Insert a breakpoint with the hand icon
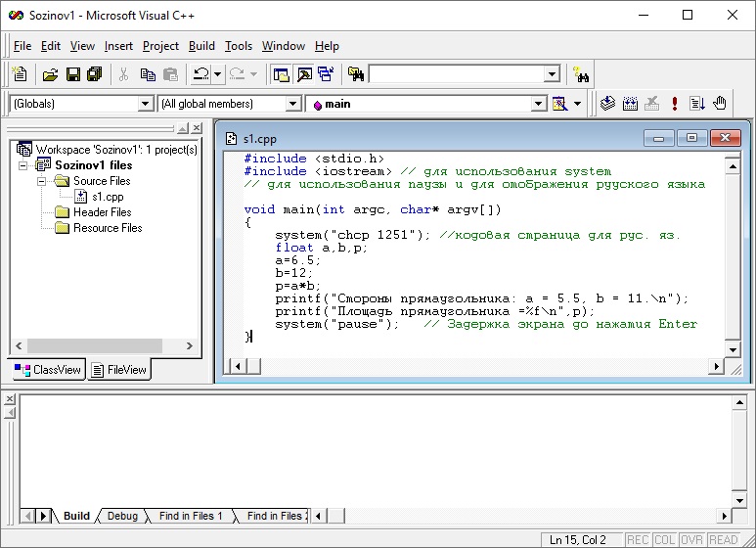The height and width of the screenshot is (548, 756). (720, 103)
